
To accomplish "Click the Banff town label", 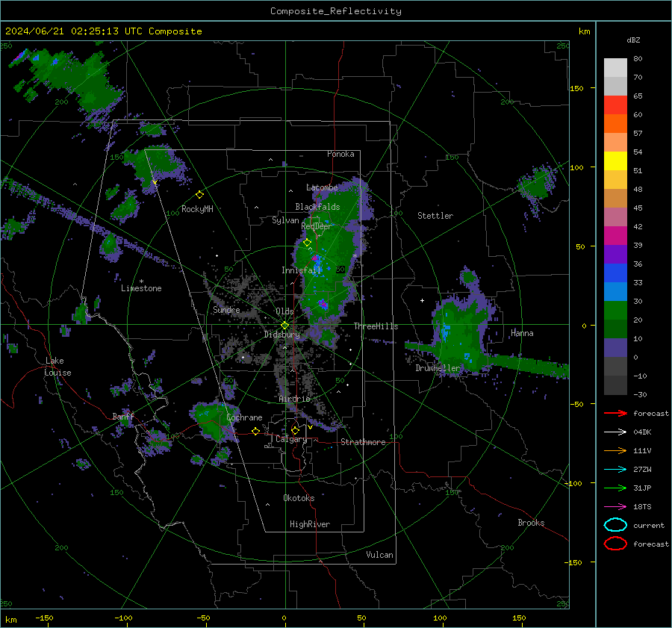I will tap(123, 417).
